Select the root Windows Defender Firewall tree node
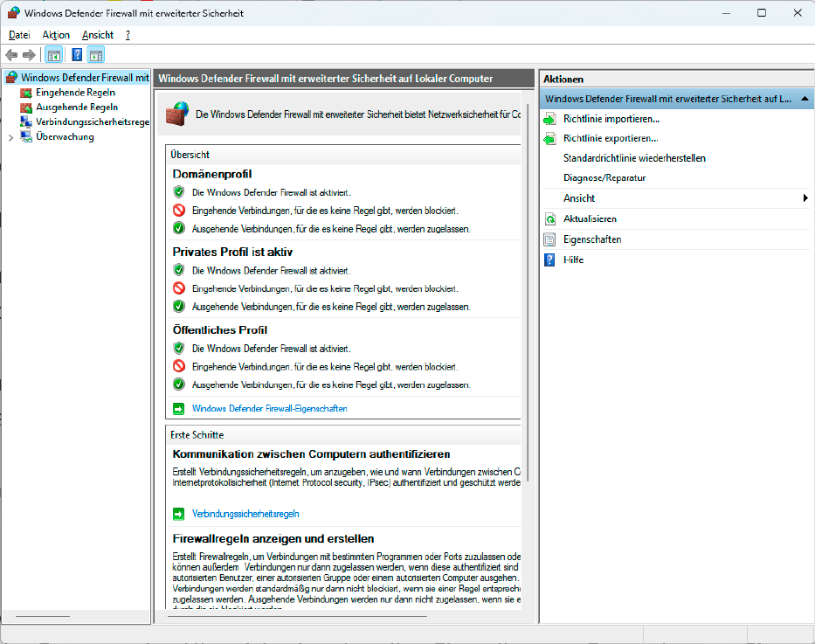This screenshot has width=815, height=644. [85, 78]
